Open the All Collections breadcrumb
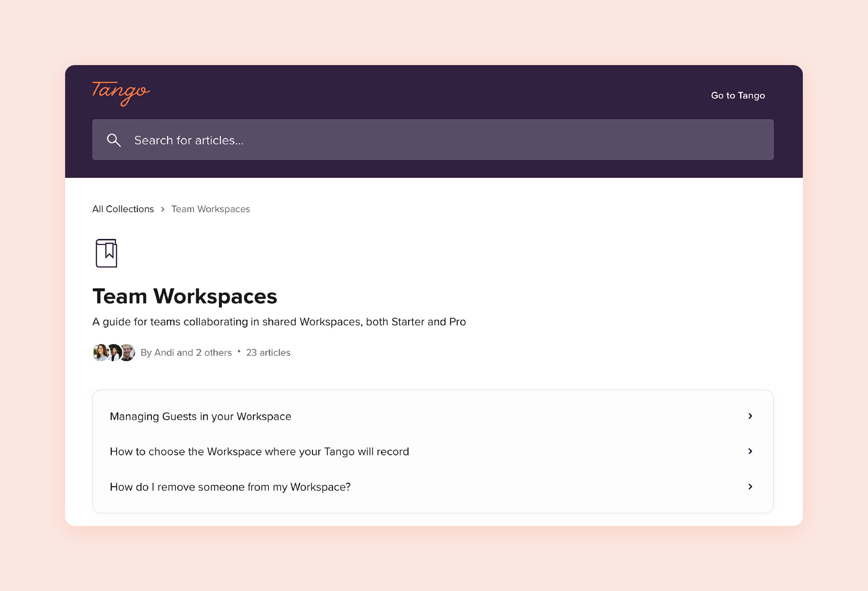Viewport: 868px width, 591px height. [x=123, y=209]
